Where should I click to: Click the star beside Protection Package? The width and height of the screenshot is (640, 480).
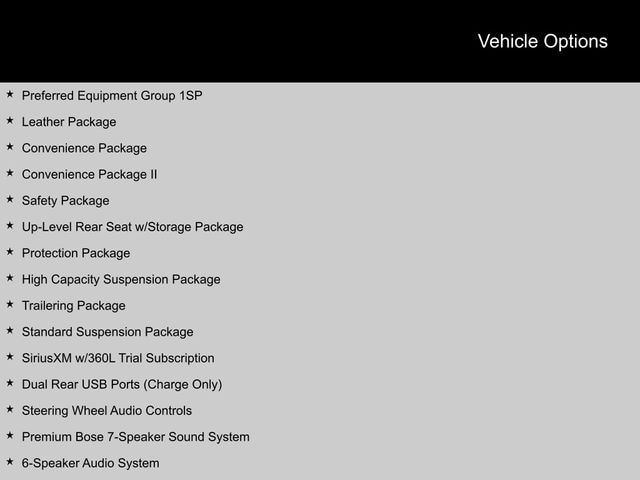point(10,252)
